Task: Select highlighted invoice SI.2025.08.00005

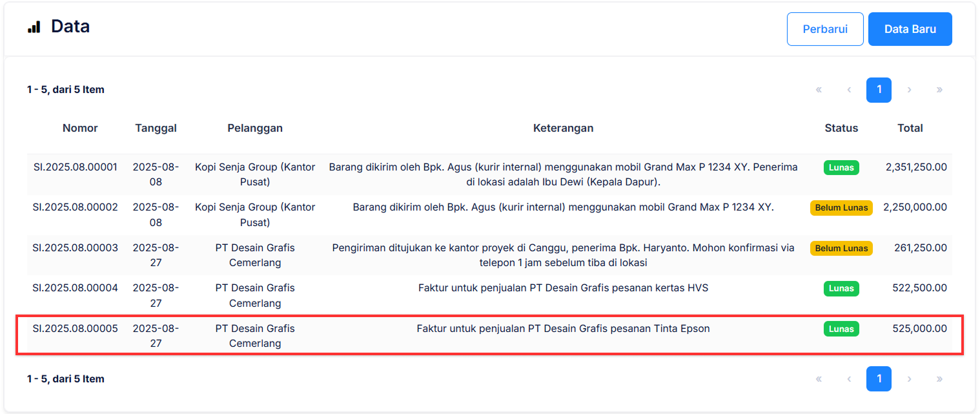Action: pos(76,329)
